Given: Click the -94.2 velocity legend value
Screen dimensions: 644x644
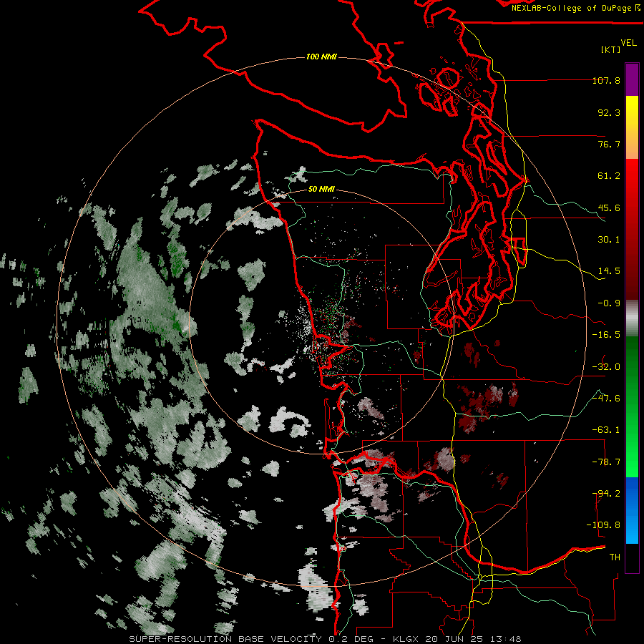Looking at the screenshot, I should (606, 494).
